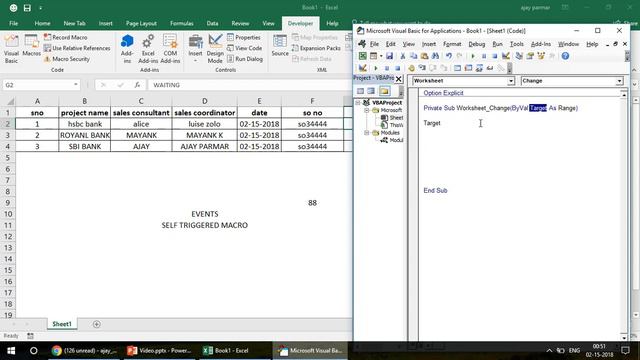Collapse the Microsoft Excel Objects folder
The height and width of the screenshot is (360, 640).
point(367,110)
